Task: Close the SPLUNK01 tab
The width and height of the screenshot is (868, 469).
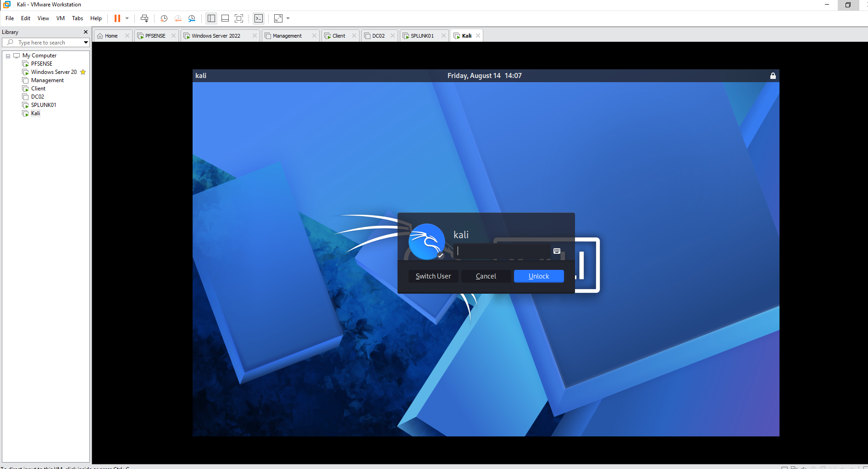Action: (x=443, y=36)
